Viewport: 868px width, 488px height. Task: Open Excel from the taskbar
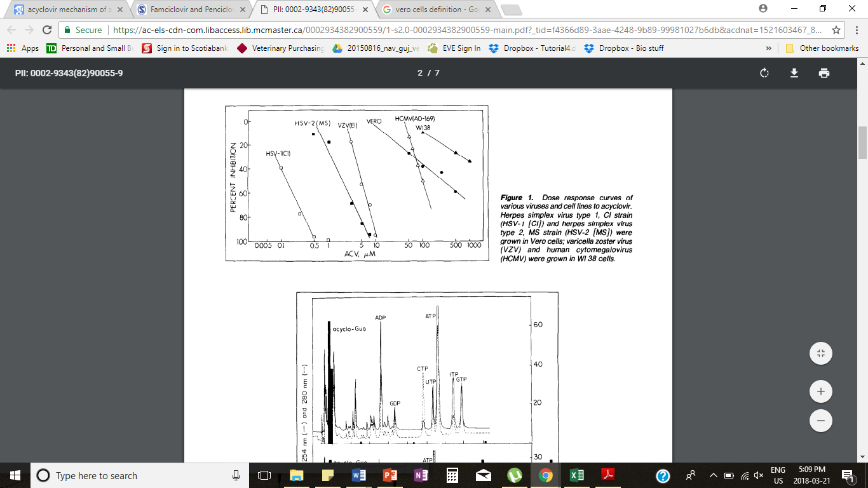point(577,475)
